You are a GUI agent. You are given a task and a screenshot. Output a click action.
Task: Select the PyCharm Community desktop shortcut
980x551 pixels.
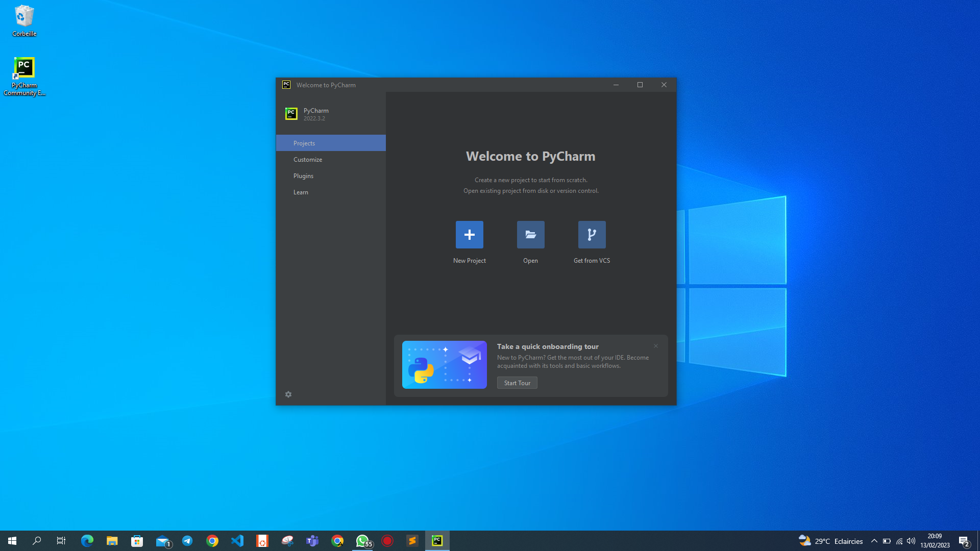click(x=24, y=76)
